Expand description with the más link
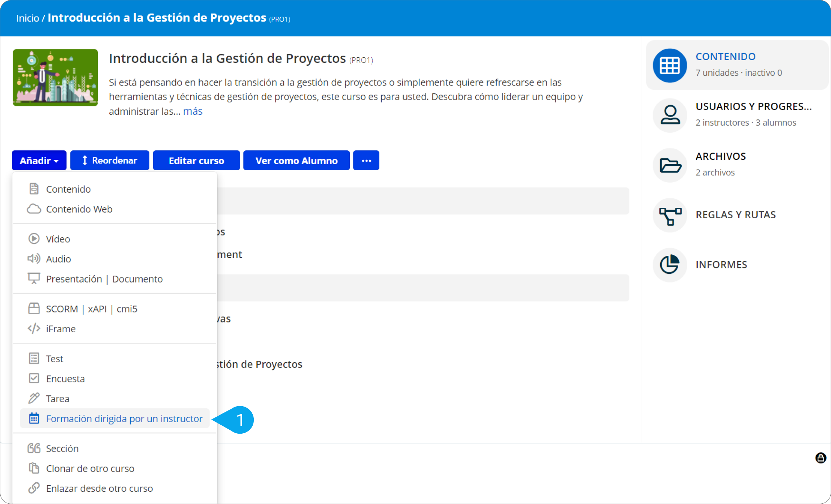This screenshot has width=831, height=504. point(193,111)
